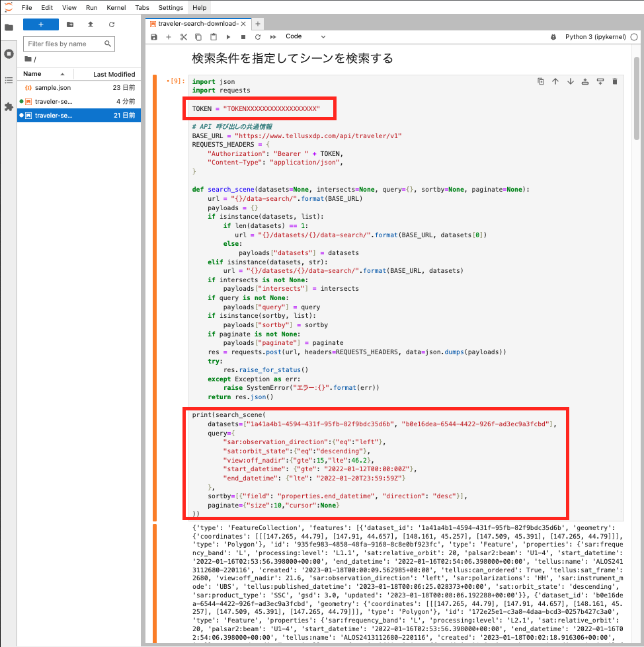
Task: Open a new launcher tab with plus
Action: tap(258, 24)
